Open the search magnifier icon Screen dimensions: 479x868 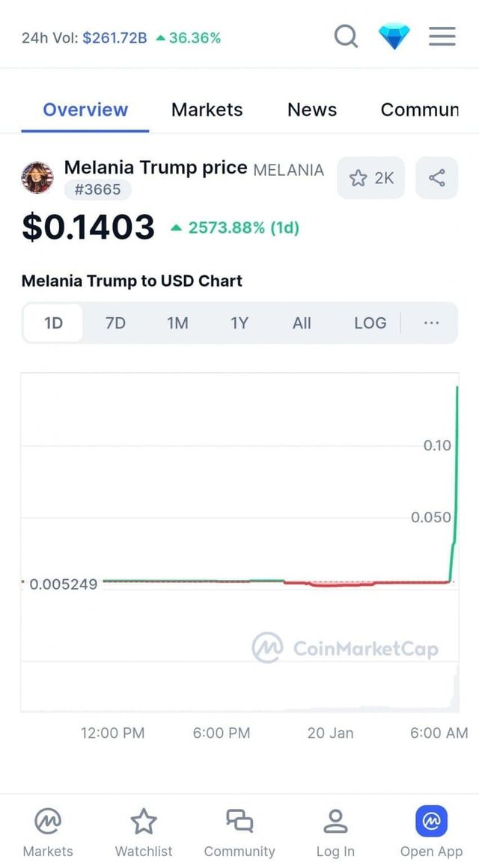click(x=346, y=36)
